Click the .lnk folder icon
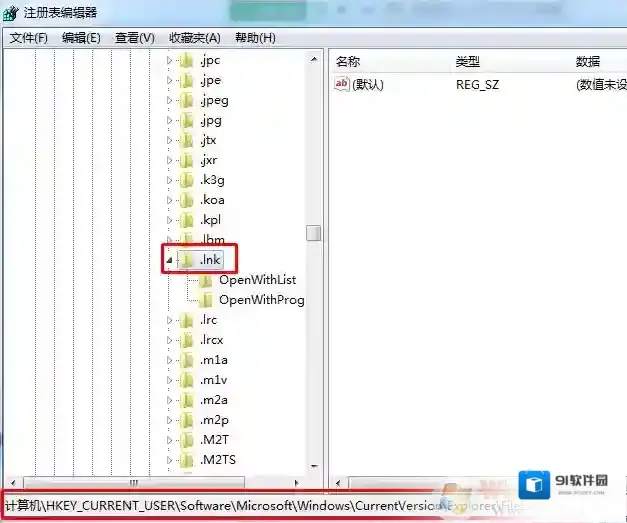 point(187,260)
